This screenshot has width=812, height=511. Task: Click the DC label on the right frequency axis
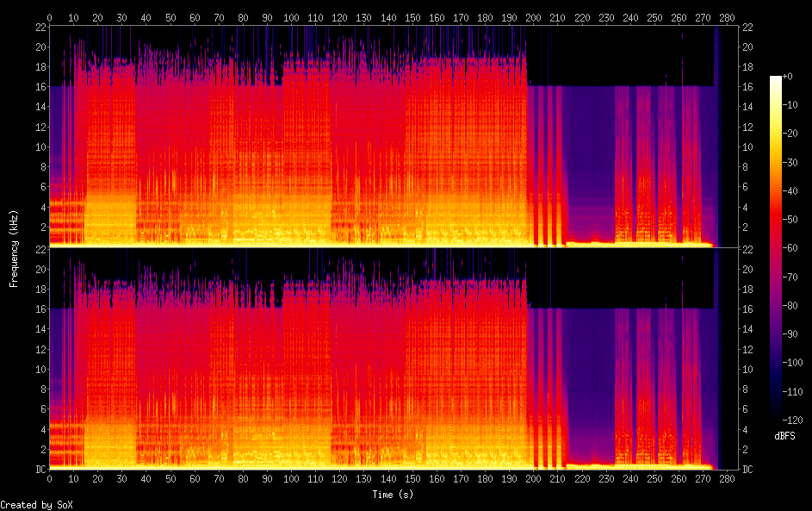[x=748, y=469]
